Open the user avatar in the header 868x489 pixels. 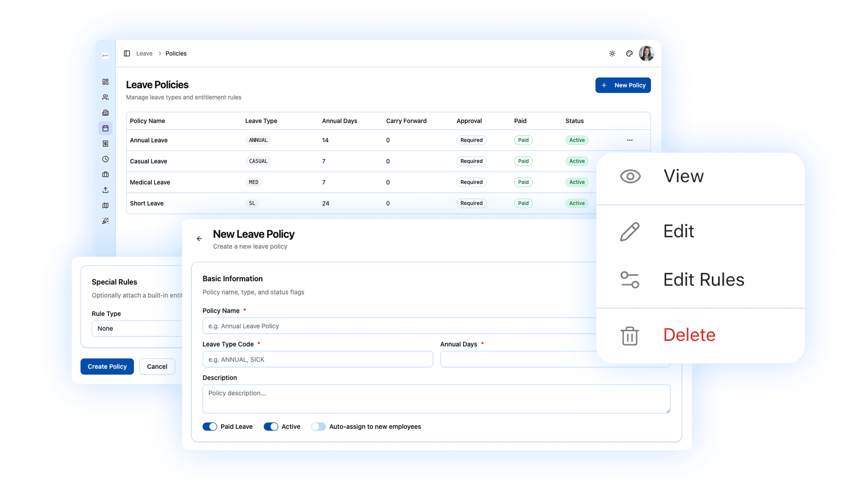[647, 53]
